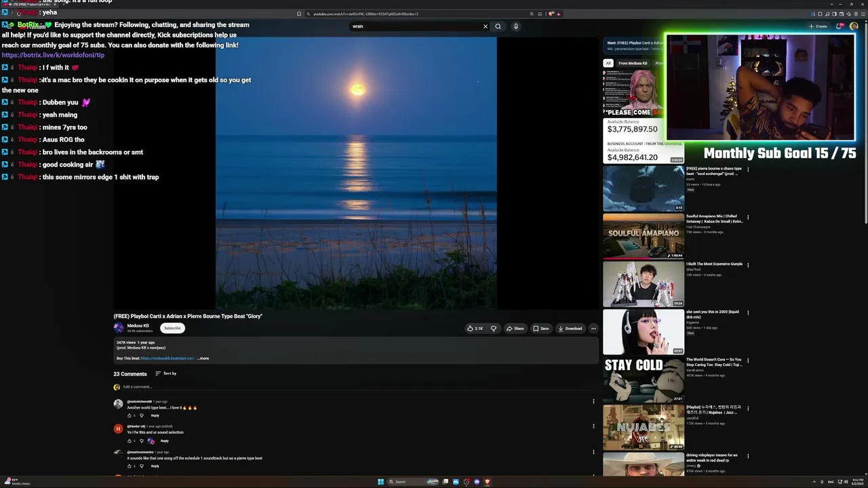The width and height of the screenshot is (868, 488).
Task: Open Soulful Amapiano Mix video thumbnail
Action: point(644,236)
